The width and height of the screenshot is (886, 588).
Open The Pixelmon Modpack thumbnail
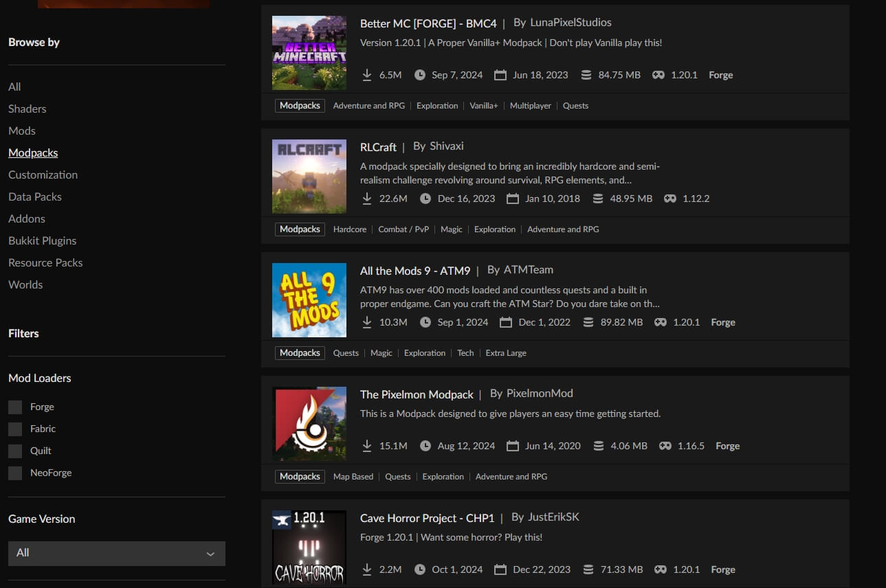[309, 424]
